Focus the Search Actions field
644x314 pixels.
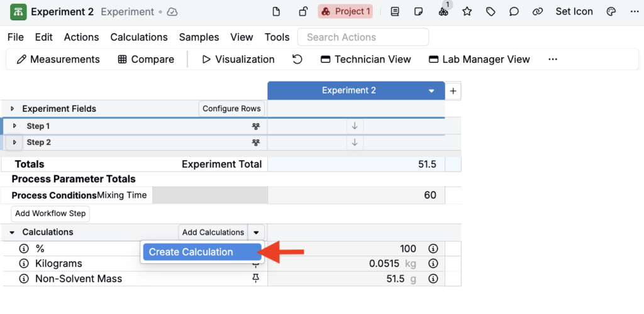pyautogui.click(x=363, y=37)
